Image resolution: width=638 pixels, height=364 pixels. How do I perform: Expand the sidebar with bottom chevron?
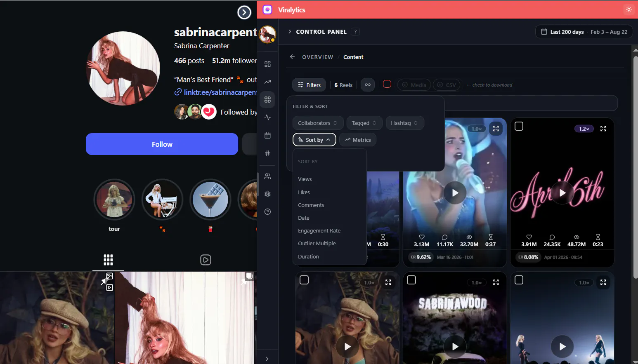pos(267,359)
